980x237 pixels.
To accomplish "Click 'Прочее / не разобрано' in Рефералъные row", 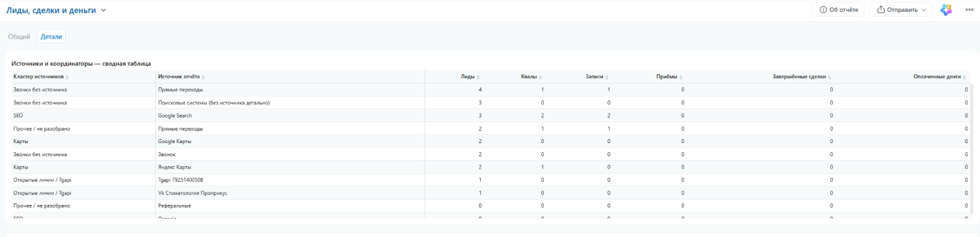I will coord(41,205).
